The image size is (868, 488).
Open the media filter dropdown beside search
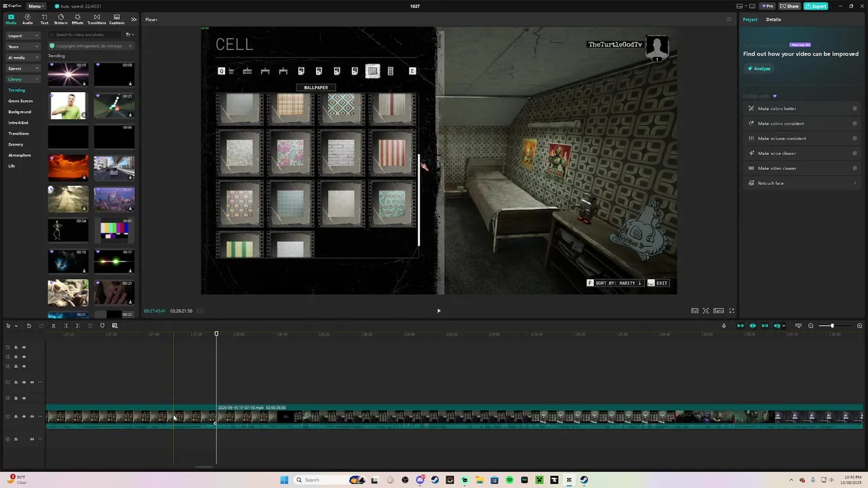tap(130, 35)
